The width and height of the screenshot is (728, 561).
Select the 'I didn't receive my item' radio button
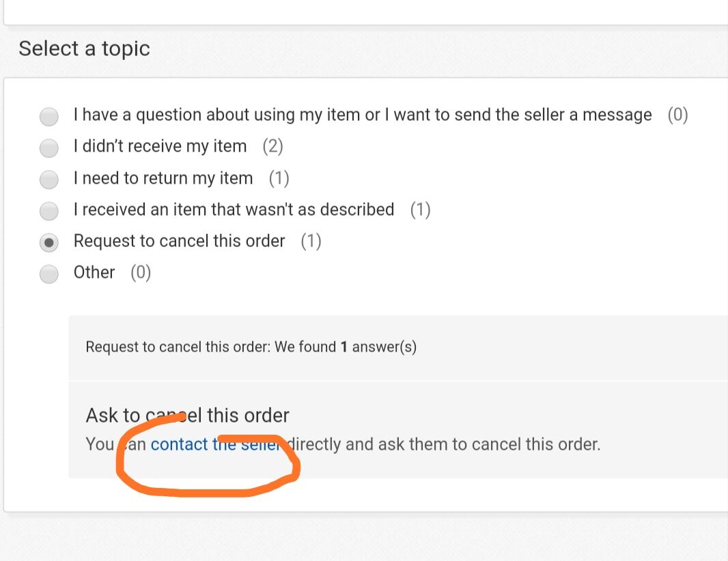pos(49,147)
